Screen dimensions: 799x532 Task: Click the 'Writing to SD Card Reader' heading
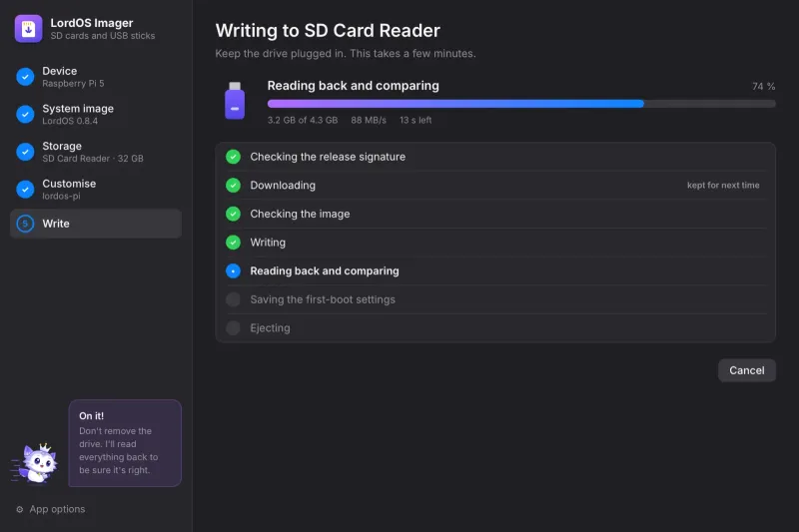point(328,31)
